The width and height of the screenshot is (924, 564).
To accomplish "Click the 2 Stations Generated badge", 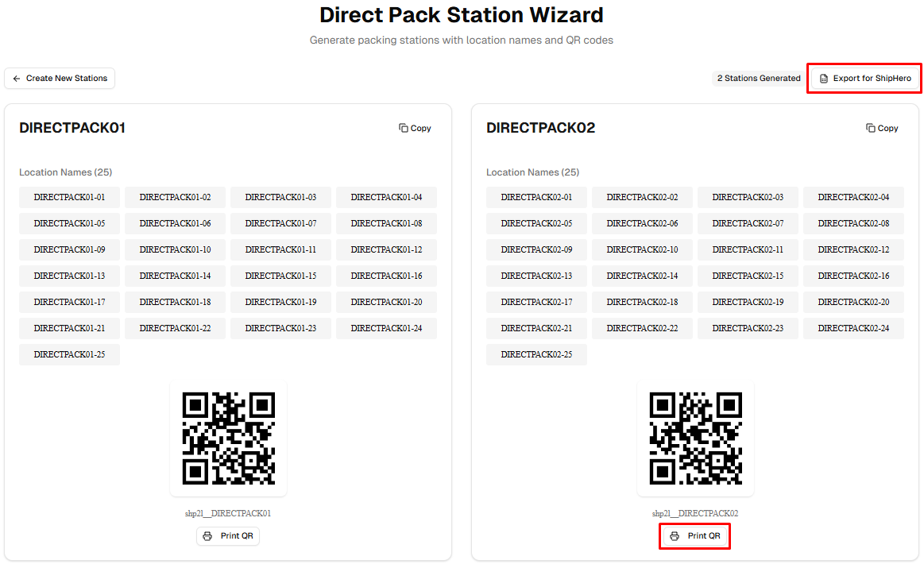I will pos(759,79).
